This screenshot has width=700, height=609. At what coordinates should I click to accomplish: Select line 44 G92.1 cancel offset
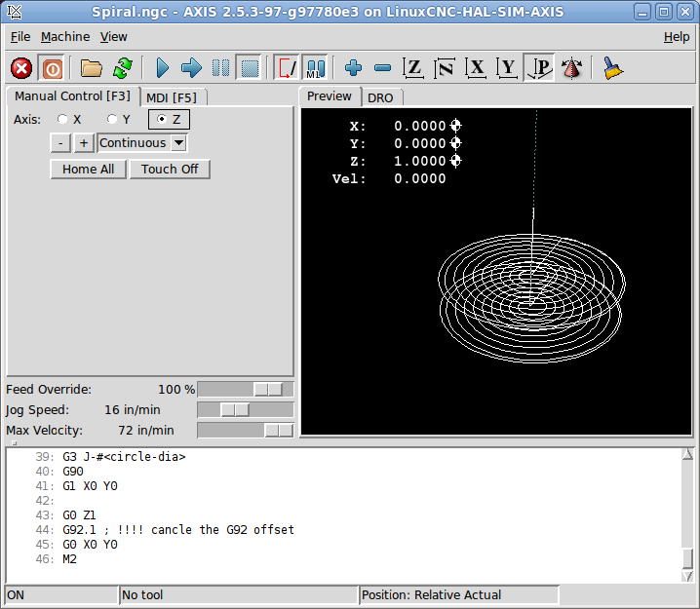tap(178, 530)
